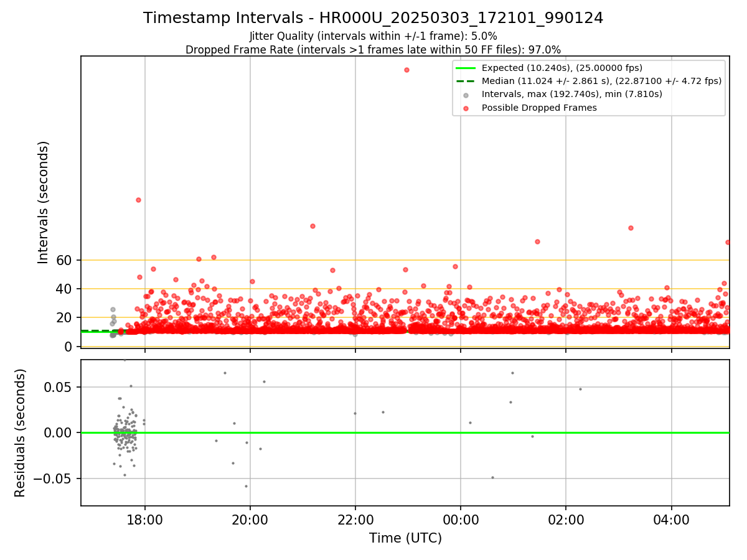This screenshot has width=747, height=560.
Task: Click the red dot legend marker
Action: pyautogui.click(x=466, y=108)
